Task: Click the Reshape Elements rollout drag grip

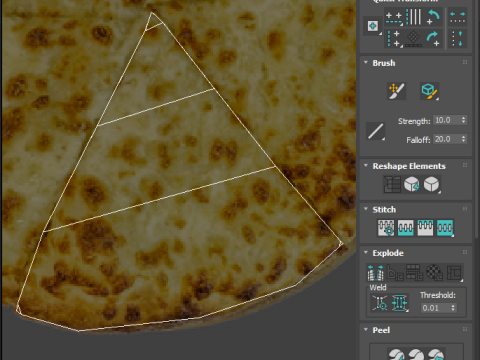Action: [465, 165]
